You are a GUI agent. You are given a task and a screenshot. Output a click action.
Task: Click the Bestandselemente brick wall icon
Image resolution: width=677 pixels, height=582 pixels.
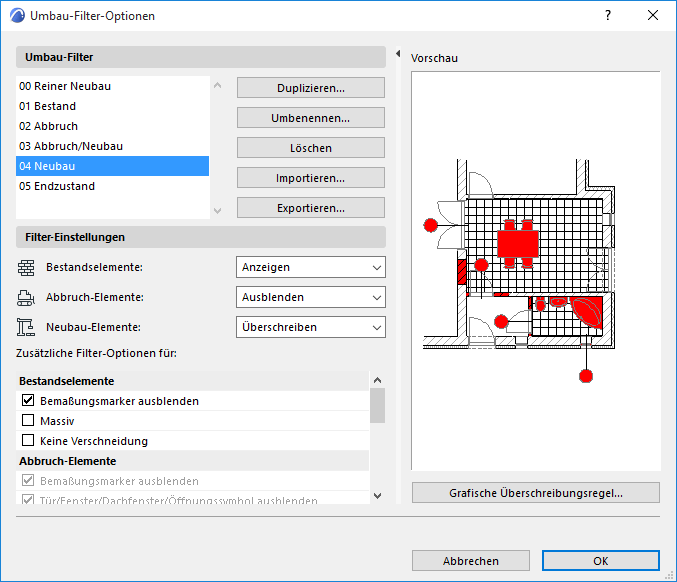(x=26, y=268)
